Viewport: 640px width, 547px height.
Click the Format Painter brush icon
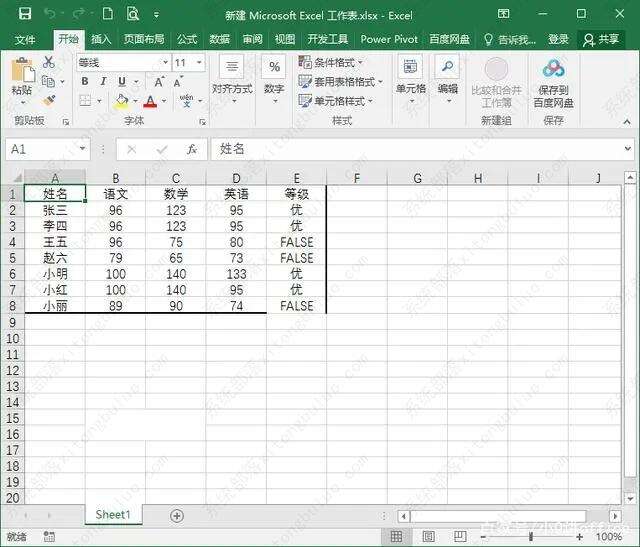tap(48, 100)
